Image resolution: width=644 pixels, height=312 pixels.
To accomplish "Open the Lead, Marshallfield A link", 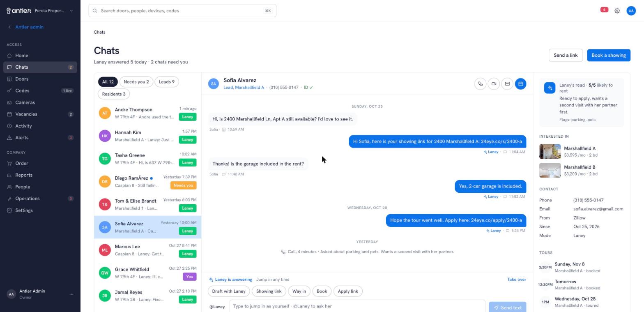I will [244, 88].
